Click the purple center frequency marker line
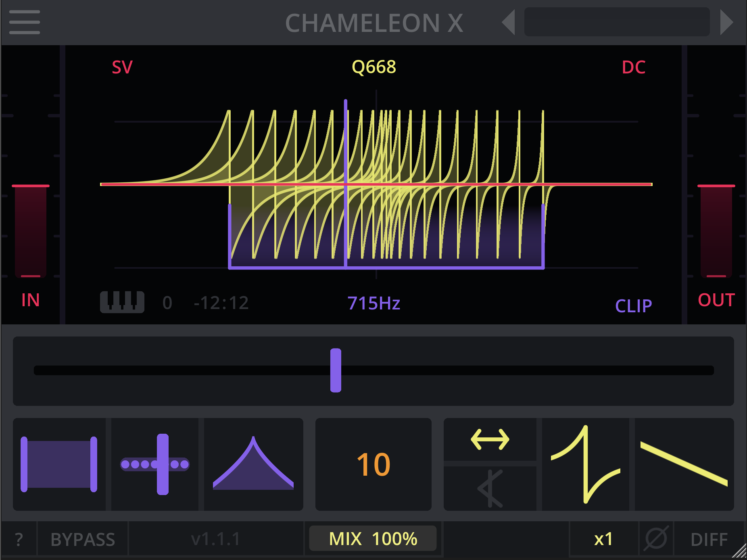The height and width of the screenshot is (560, 747). 346,184
